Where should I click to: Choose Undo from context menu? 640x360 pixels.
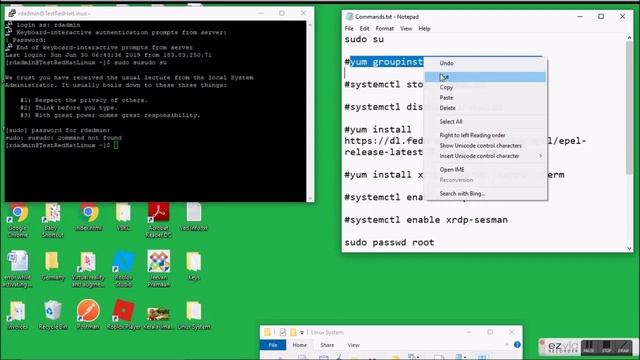(486, 63)
